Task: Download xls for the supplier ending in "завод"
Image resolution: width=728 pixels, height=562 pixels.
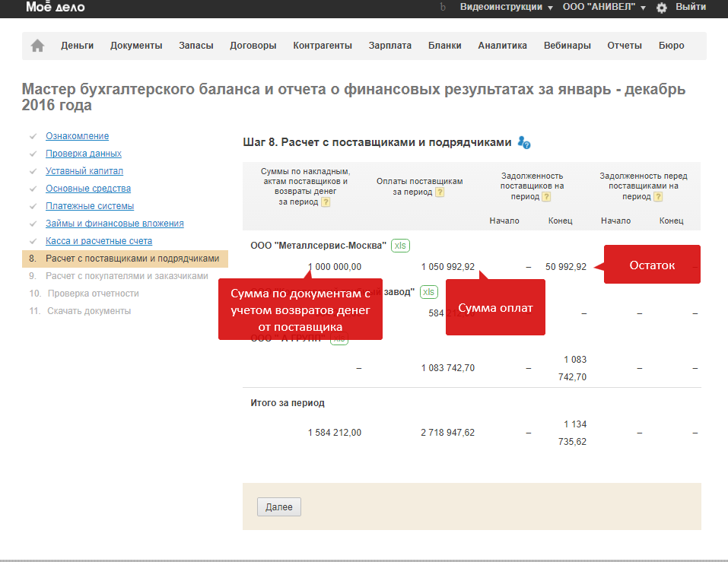Action: point(428,292)
